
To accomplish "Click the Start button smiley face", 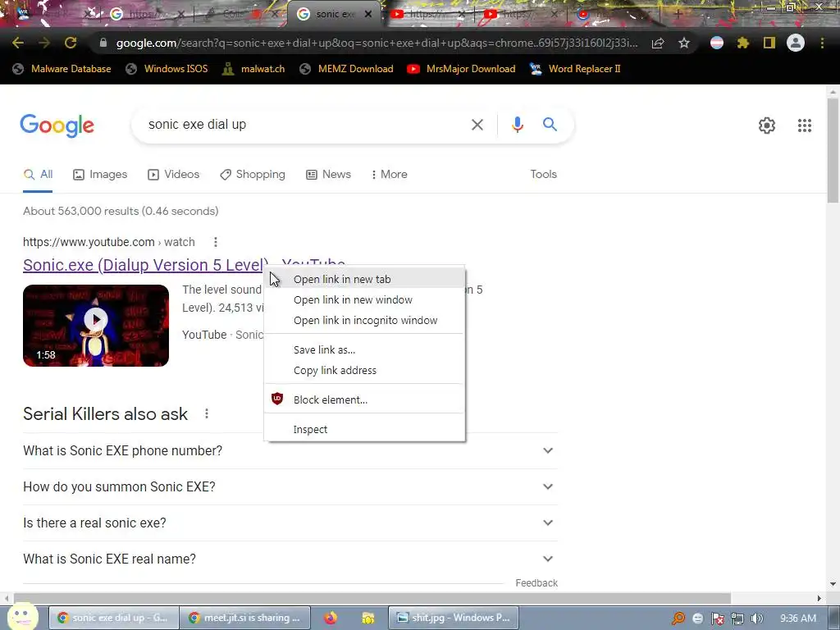I will (22, 615).
